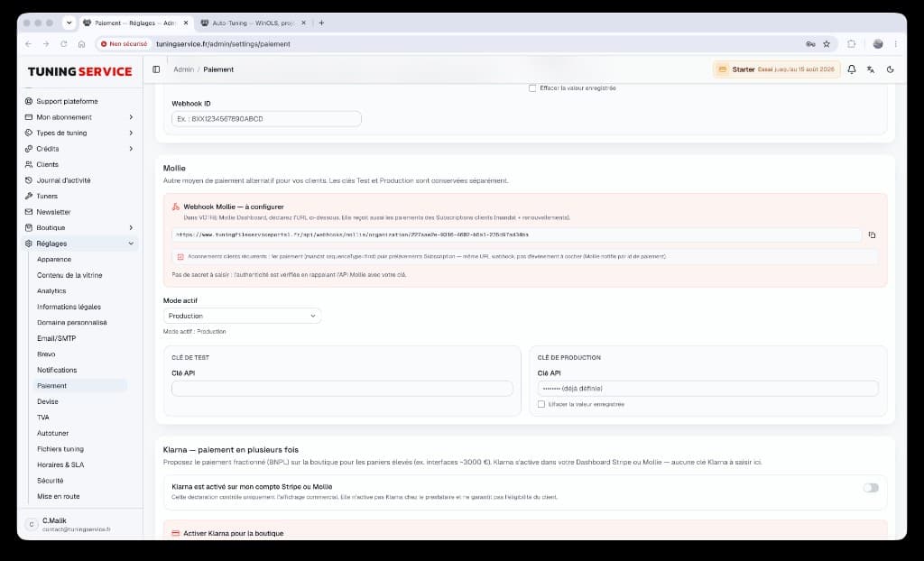The image size is (924, 561).
Task: Click the Tuners wrench icon
Action: 28,197
